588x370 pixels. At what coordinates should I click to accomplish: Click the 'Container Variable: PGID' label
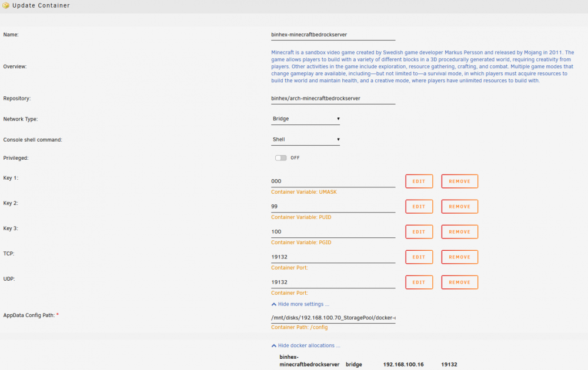[x=301, y=243]
